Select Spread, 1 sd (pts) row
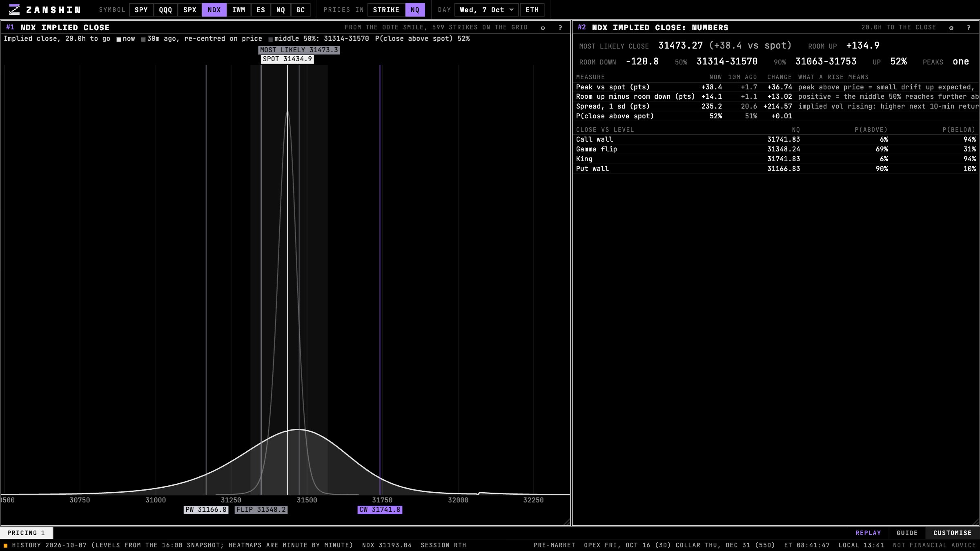The image size is (980, 551). click(776, 107)
